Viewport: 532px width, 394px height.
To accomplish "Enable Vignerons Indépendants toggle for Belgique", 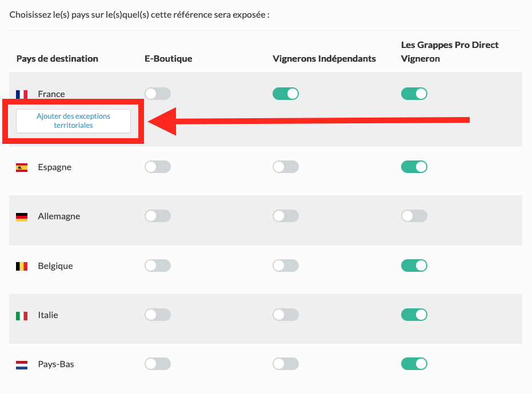I will click(286, 266).
